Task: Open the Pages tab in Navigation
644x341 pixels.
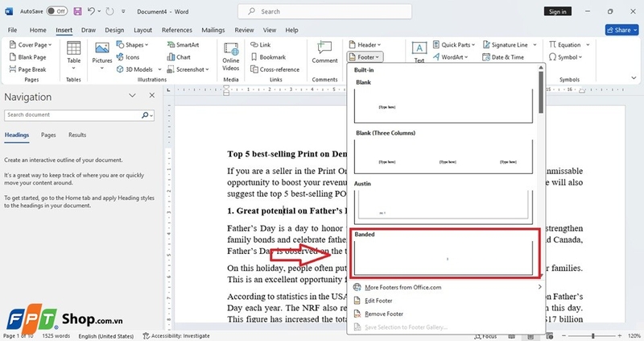Action: click(48, 135)
